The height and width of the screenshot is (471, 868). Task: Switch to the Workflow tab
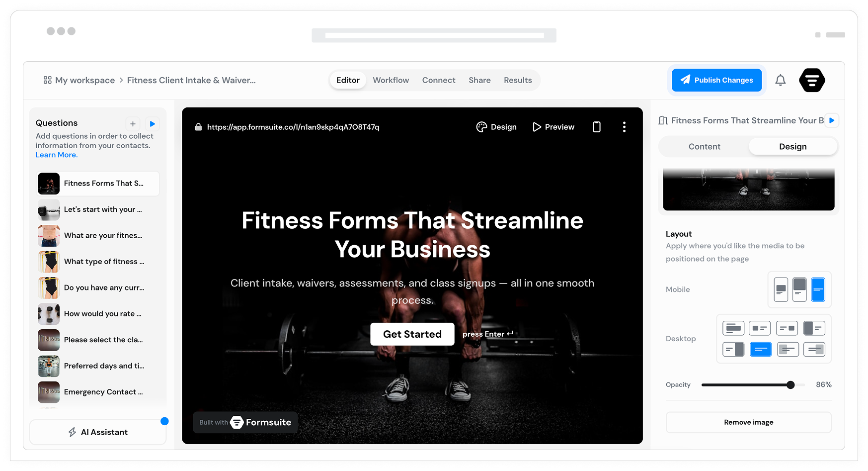[391, 80]
